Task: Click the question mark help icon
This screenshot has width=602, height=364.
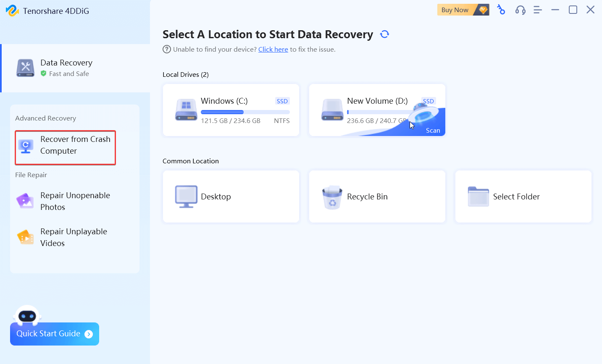Action: 167,49
